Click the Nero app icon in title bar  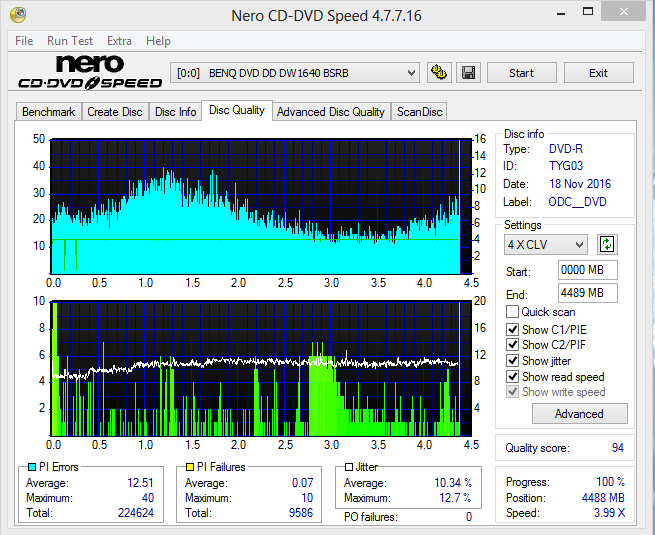point(18,15)
